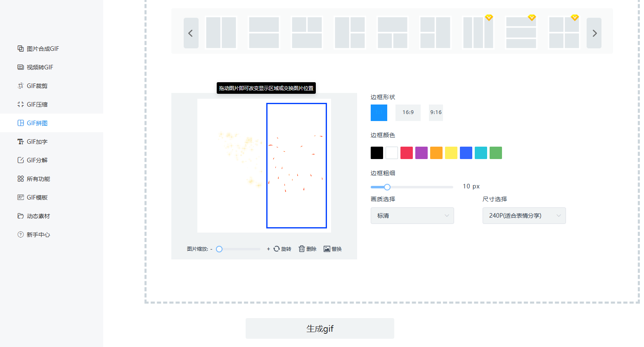Open GIF压缩 tool in the sidebar

pyautogui.click(x=33, y=105)
